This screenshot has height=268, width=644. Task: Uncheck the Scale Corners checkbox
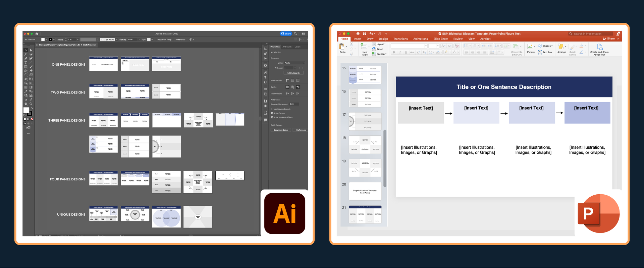point(272,113)
